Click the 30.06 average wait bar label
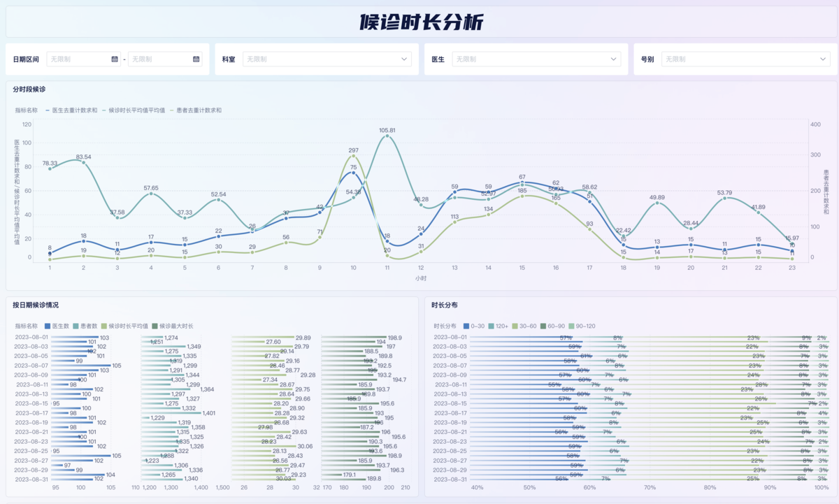Viewport: 839px width, 504px height. (x=305, y=446)
